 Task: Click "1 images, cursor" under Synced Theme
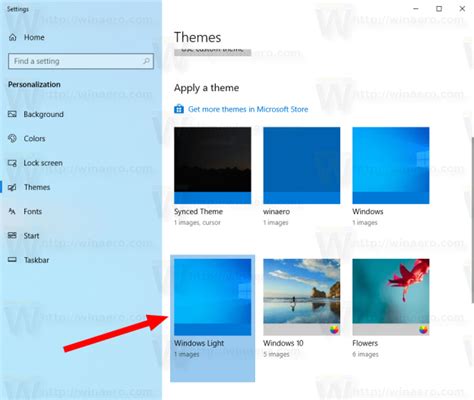click(197, 222)
